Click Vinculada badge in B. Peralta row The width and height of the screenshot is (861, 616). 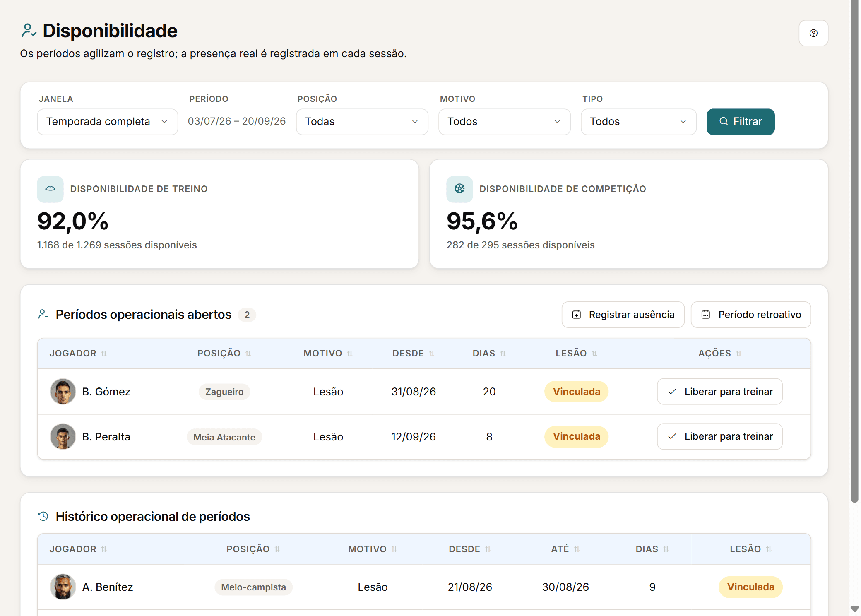pos(576,436)
